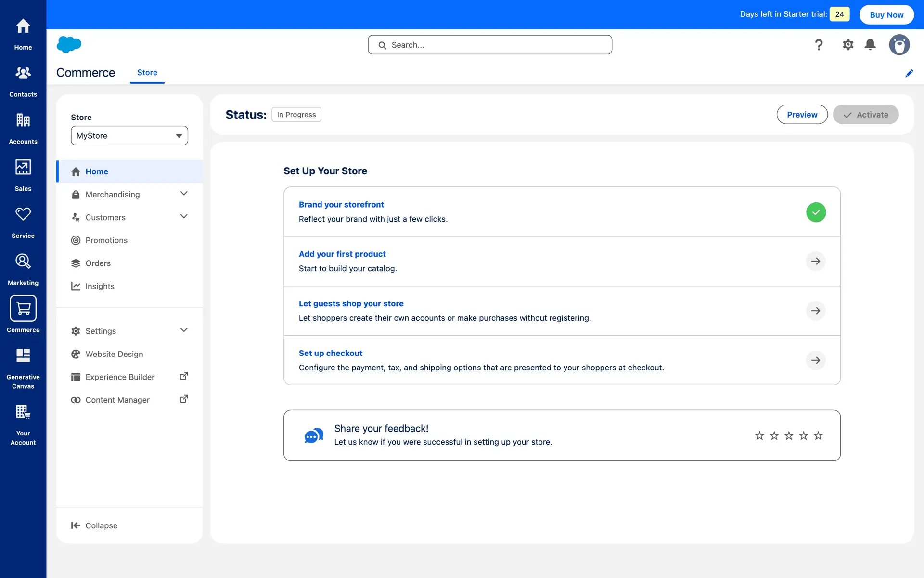This screenshot has width=924, height=578.
Task: Go to the Service heart icon
Action: pyautogui.click(x=23, y=214)
